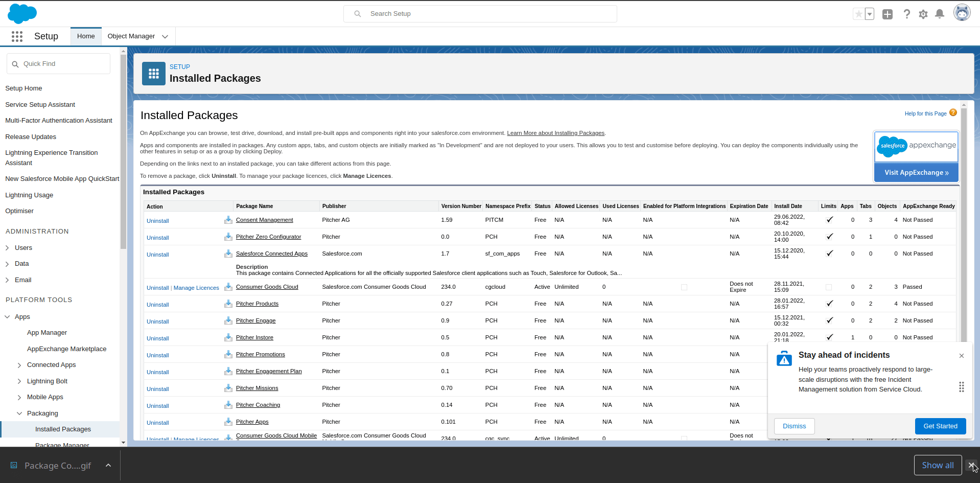
Task: Switch to the Home tab
Action: 86,36
